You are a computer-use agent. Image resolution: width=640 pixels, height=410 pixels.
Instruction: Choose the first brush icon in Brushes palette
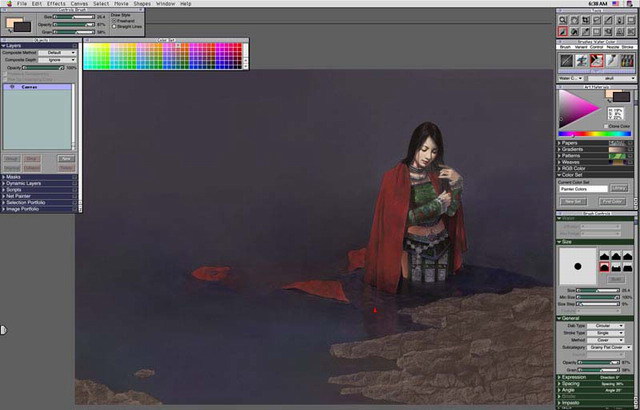click(x=565, y=61)
